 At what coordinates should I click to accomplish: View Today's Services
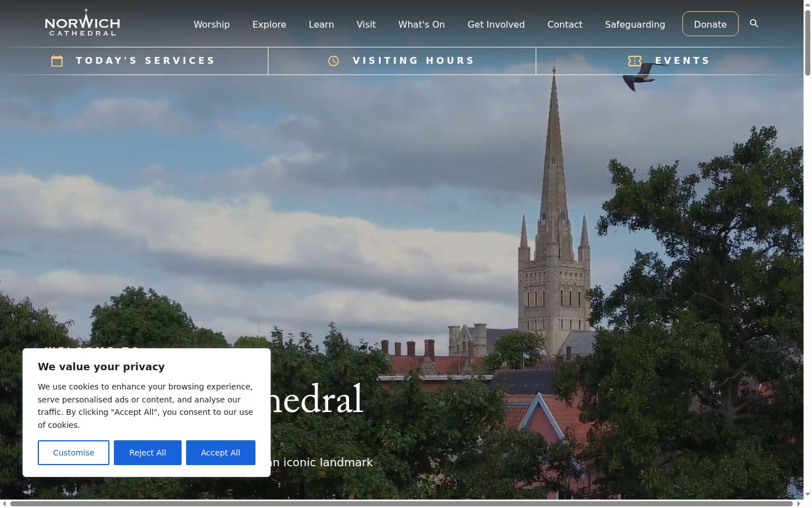coord(145,60)
